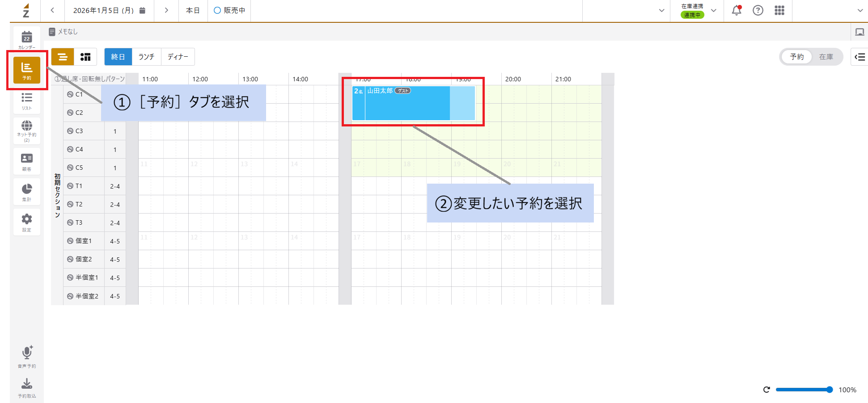The width and height of the screenshot is (868, 403).
Task: Select the 予約 sidebar icon
Action: [x=27, y=70]
